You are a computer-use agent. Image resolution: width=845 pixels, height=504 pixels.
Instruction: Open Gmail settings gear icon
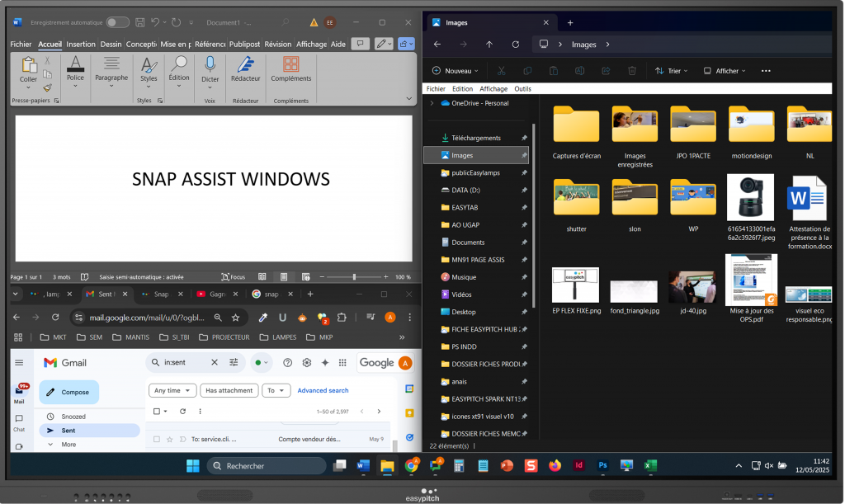point(307,362)
